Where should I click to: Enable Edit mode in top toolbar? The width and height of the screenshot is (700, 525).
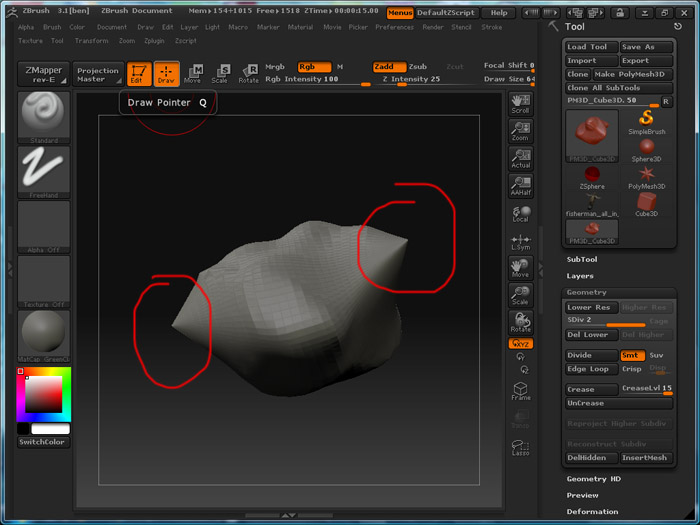(139, 74)
